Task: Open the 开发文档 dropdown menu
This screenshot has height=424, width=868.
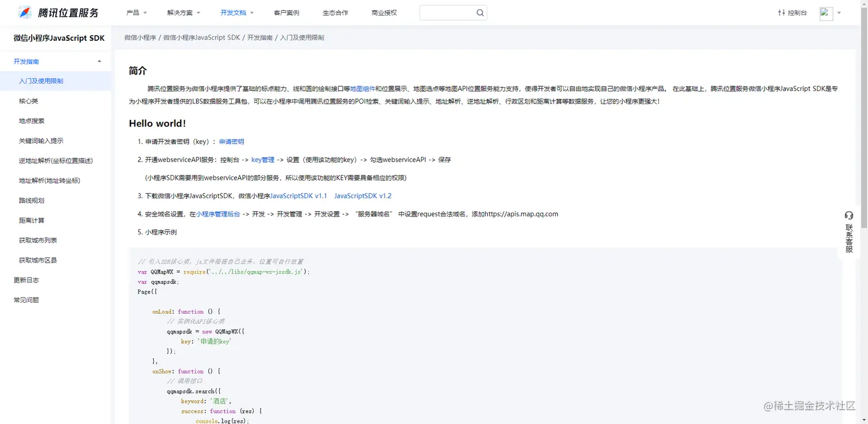Action: pyautogui.click(x=237, y=13)
